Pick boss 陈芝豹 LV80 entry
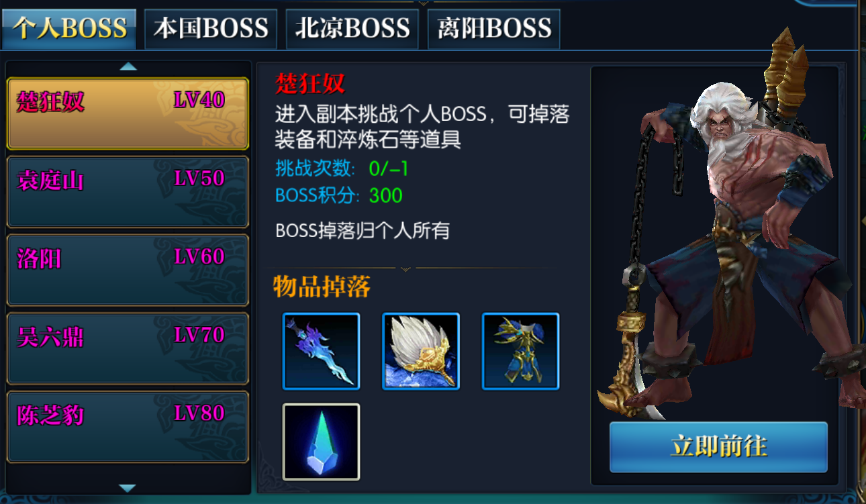Screen dimensions: 866x504 click(128, 427)
